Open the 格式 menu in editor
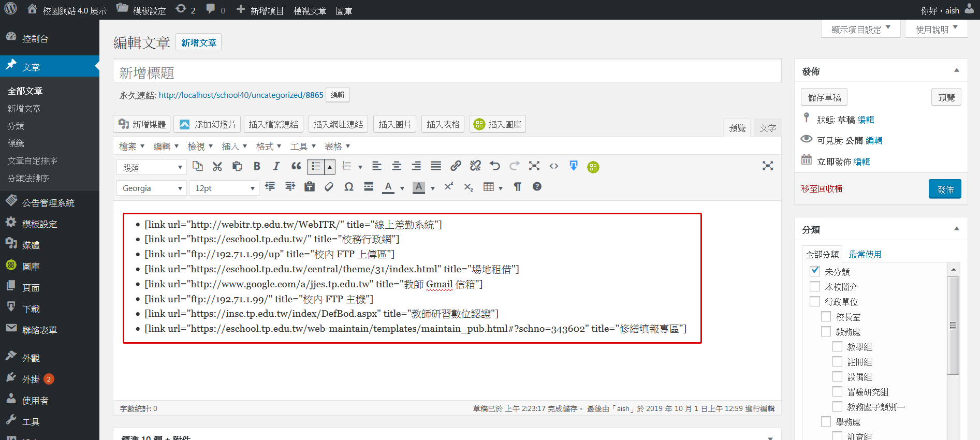This screenshot has width=980, height=440. click(268, 146)
